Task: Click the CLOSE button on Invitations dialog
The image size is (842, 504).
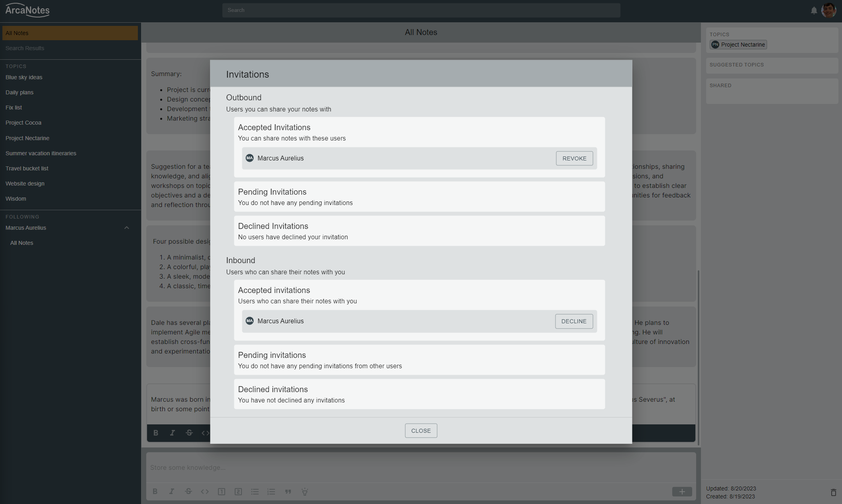Action: (421, 431)
